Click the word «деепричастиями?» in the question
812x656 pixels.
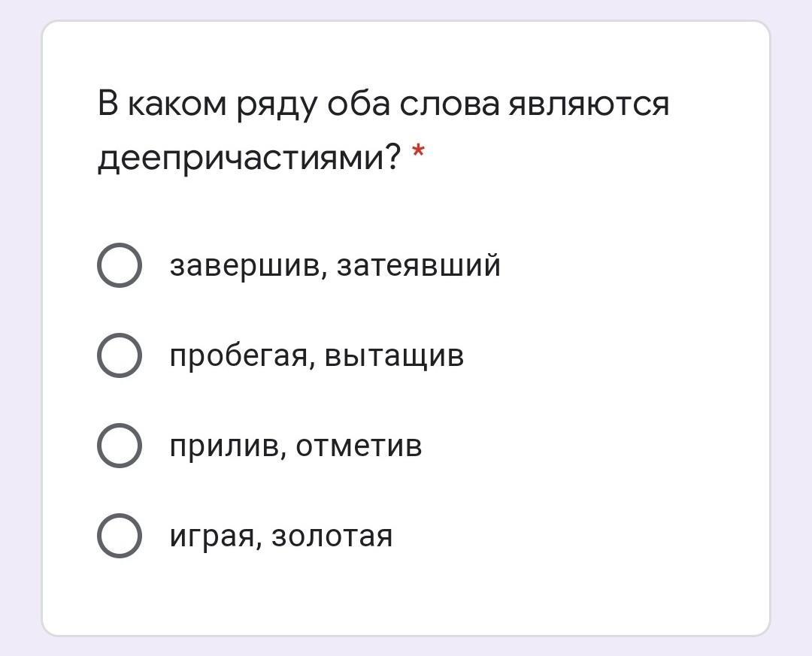point(249,159)
